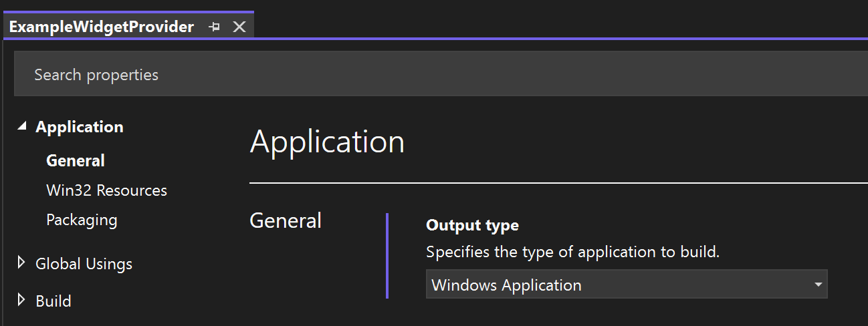868x326 pixels.
Task: Select the Global Usings category label
Action: 84,264
